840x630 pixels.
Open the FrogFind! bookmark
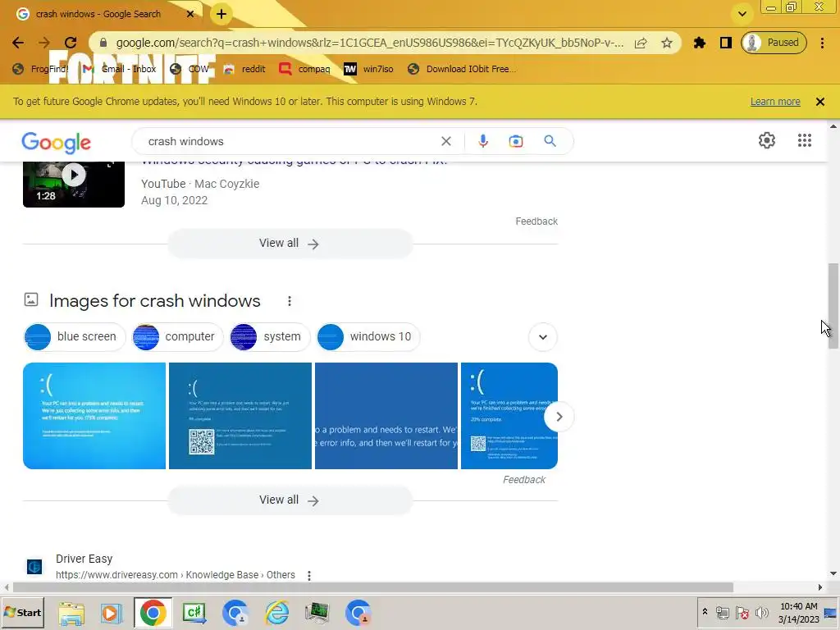pos(41,69)
